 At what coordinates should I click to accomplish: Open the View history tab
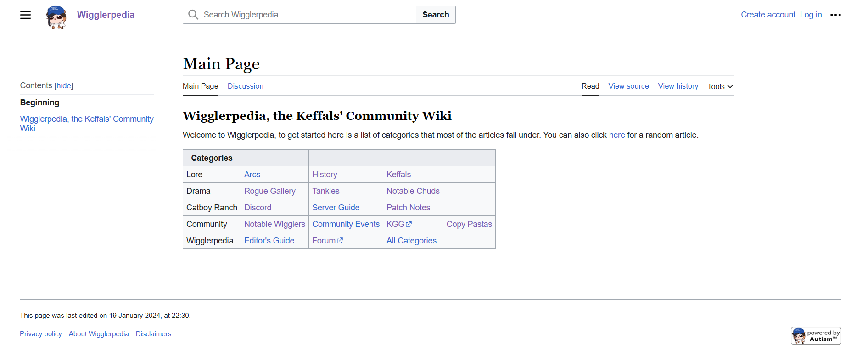pyautogui.click(x=678, y=86)
